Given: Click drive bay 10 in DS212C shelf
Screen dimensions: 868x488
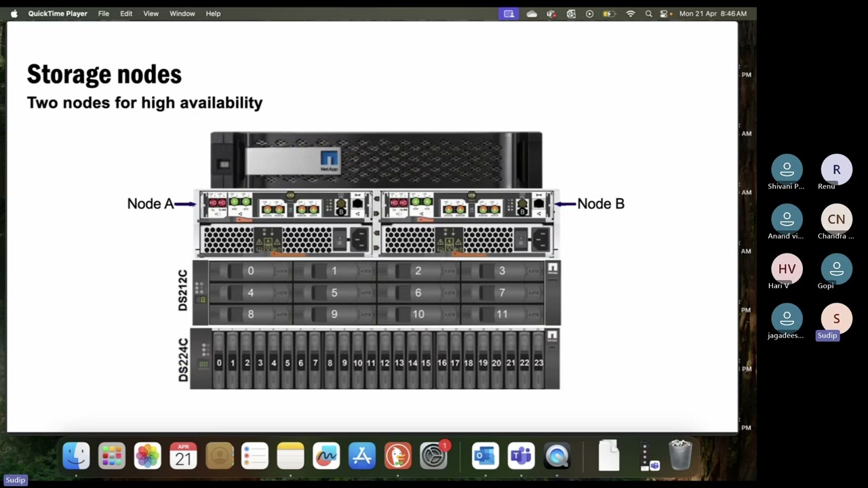Looking at the screenshot, I should coord(418,314).
